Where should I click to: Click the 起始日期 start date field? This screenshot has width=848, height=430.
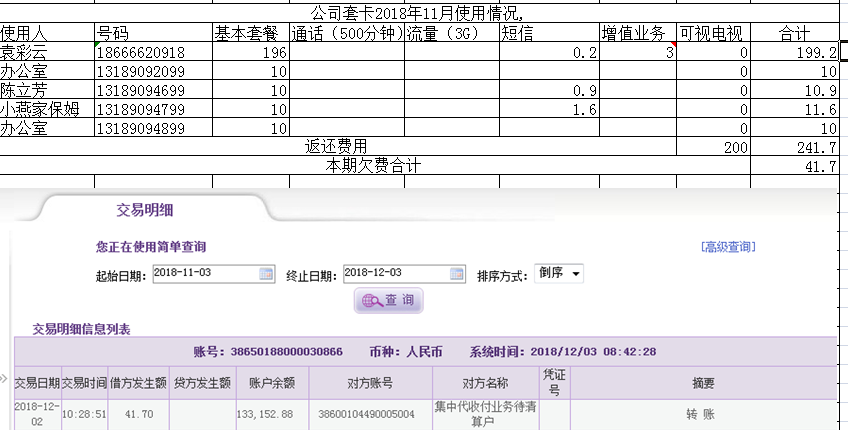[205, 274]
